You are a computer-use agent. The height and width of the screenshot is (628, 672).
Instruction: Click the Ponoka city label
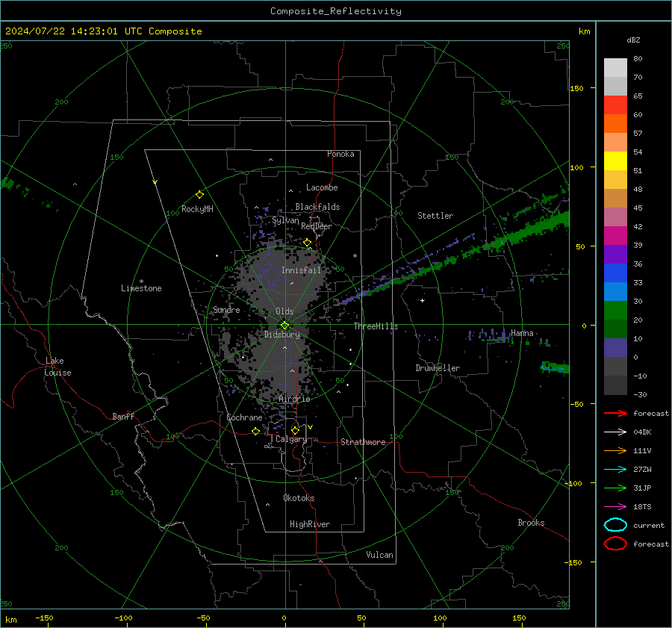(x=340, y=154)
